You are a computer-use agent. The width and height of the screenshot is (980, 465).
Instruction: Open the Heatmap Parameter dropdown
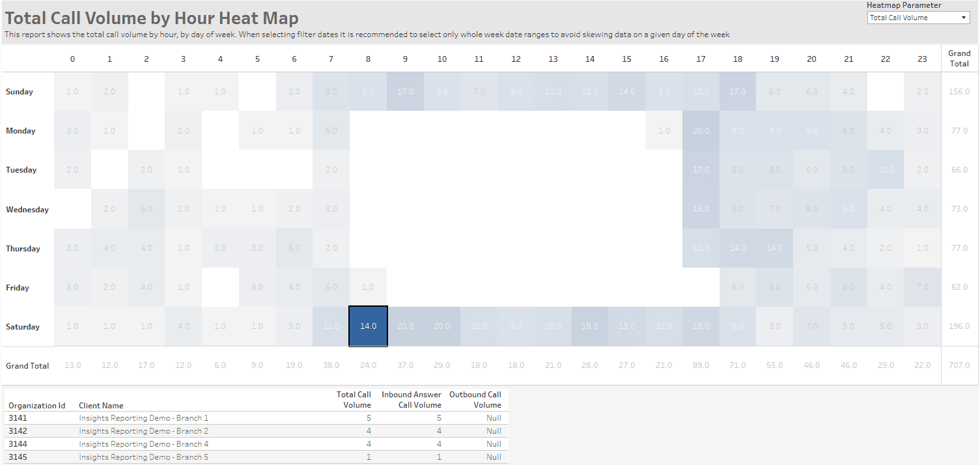tap(919, 18)
